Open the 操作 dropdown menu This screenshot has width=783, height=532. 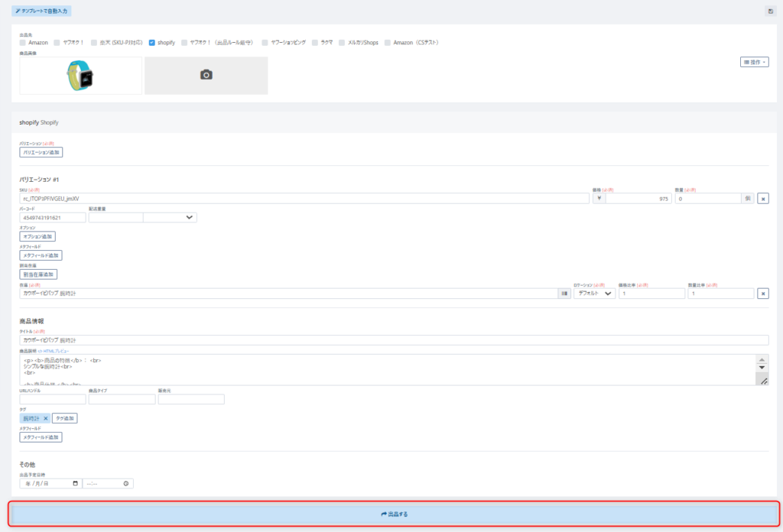pos(754,63)
